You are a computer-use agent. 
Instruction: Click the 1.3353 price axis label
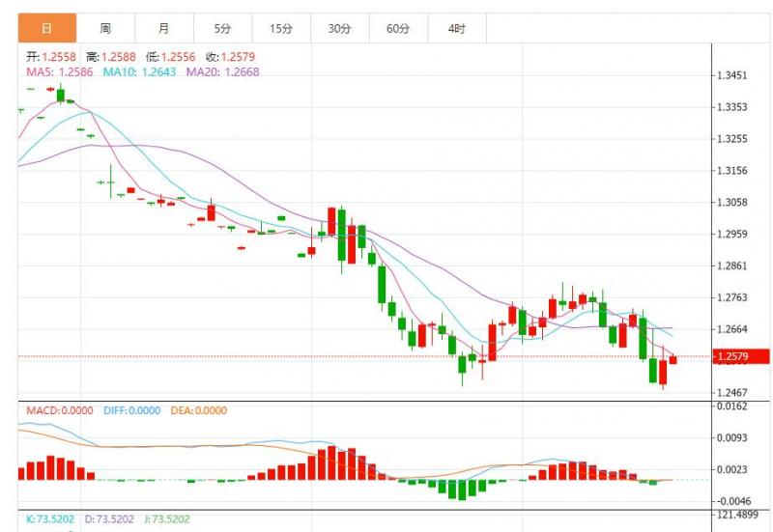click(732, 107)
